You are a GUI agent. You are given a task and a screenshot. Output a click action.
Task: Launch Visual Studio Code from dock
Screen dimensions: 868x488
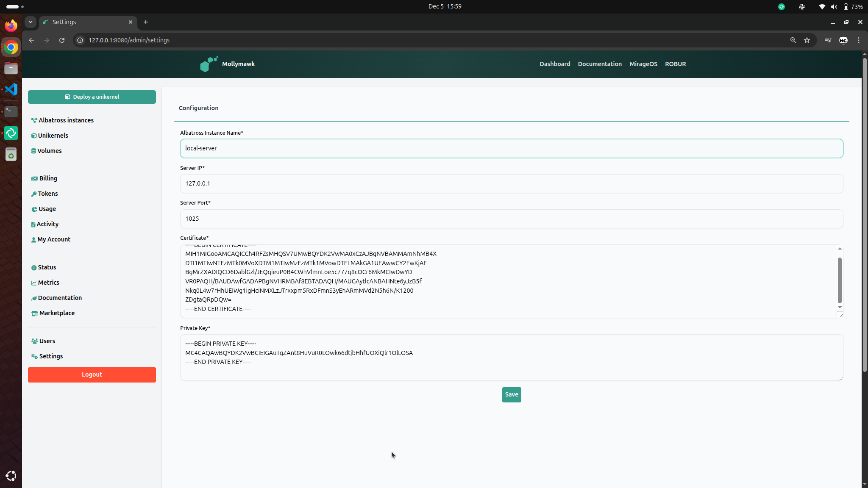click(11, 89)
